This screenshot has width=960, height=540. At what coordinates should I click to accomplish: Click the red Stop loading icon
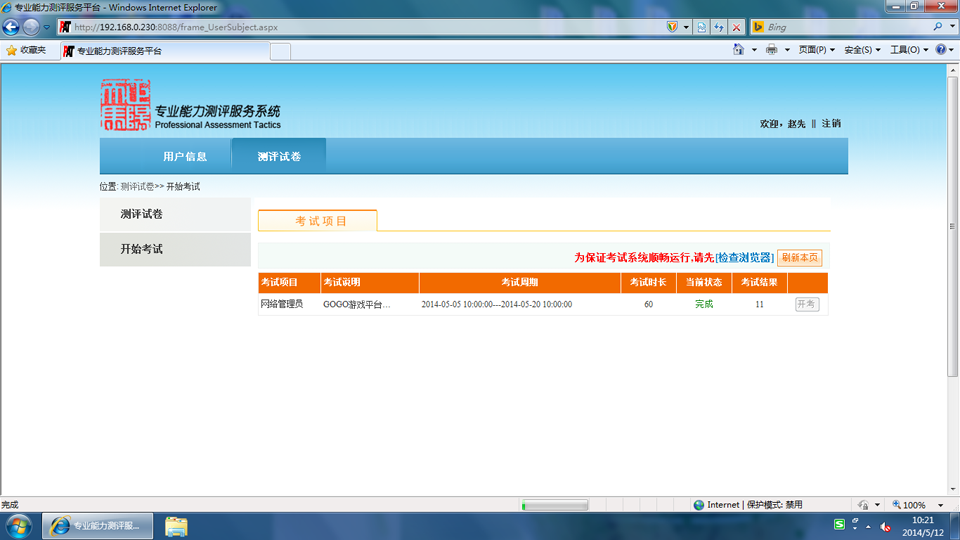pyautogui.click(x=737, y=27)
